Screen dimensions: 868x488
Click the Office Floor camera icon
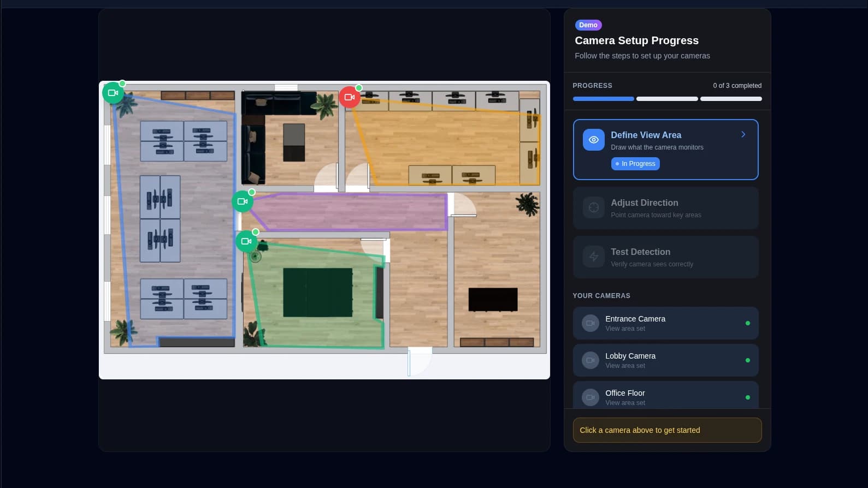(591, 397)
